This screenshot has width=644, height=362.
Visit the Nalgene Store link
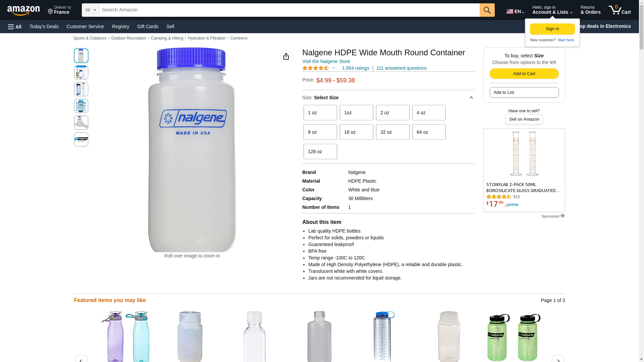click(326, 61)
